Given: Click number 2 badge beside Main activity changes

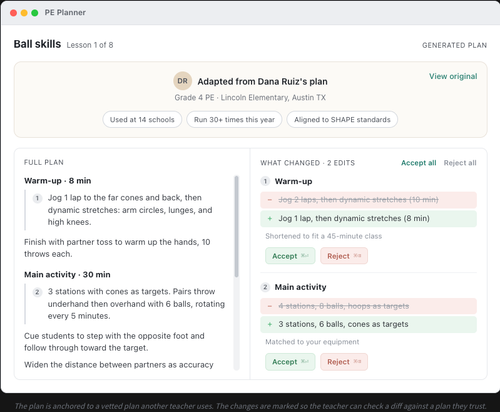Looking at the screenshot, I should coord(265,287).
